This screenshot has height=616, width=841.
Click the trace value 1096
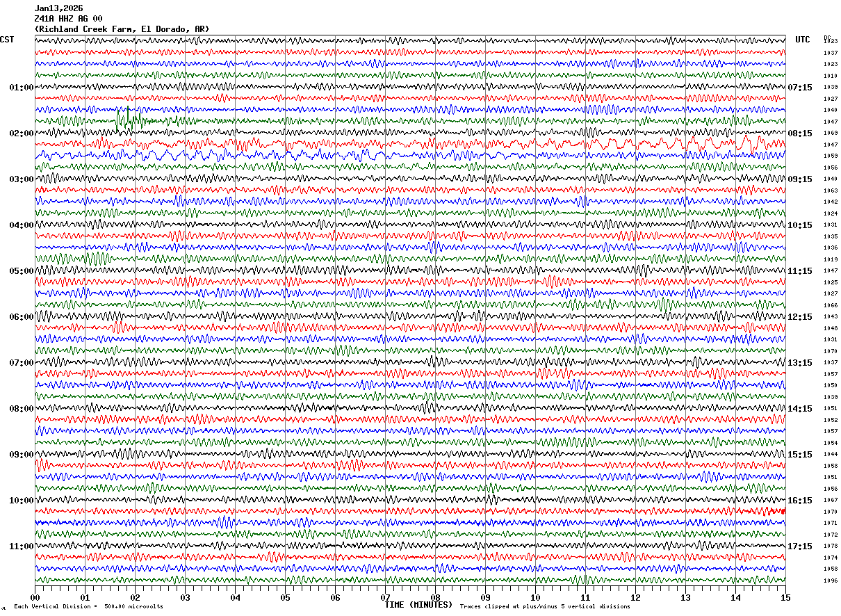pyautogui.click(x=831, y=581)
